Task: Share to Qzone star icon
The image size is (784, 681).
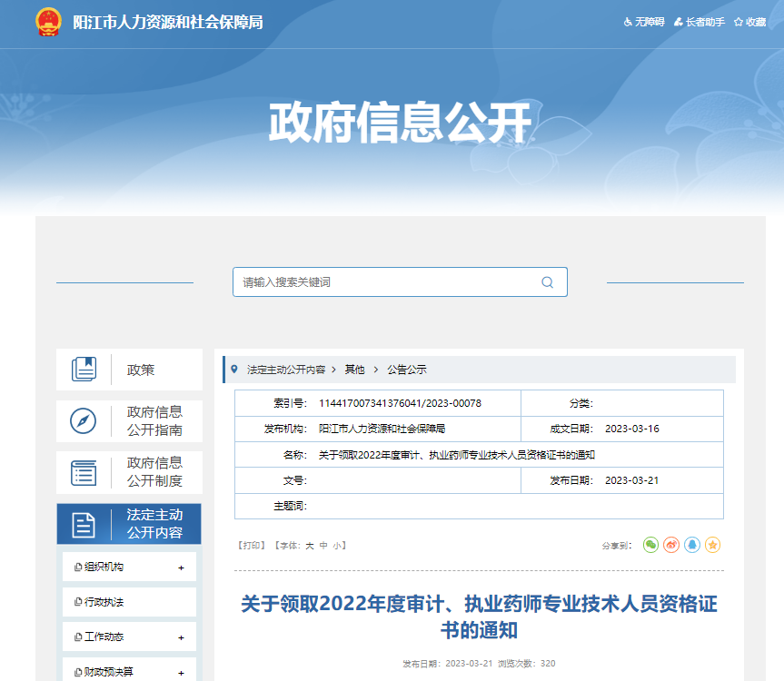Action: [713, 545]
